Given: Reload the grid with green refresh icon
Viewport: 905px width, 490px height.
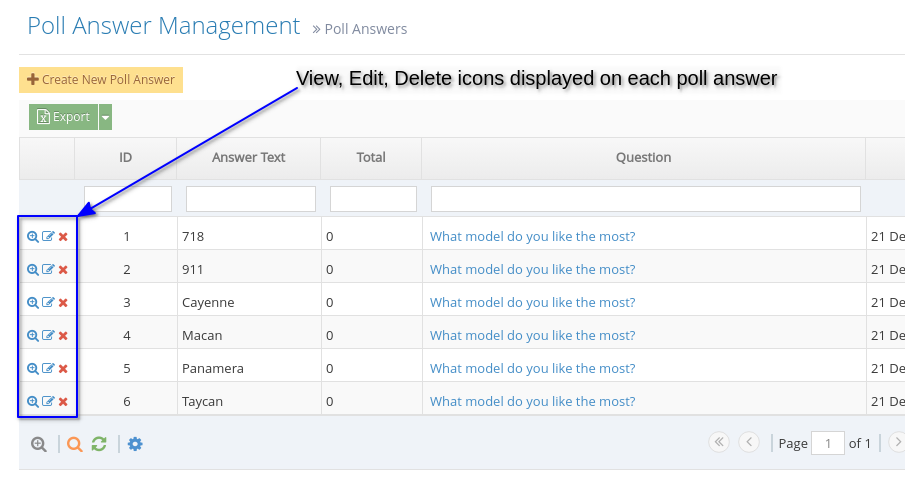Looking at the screenshot, I should [99, 444].
